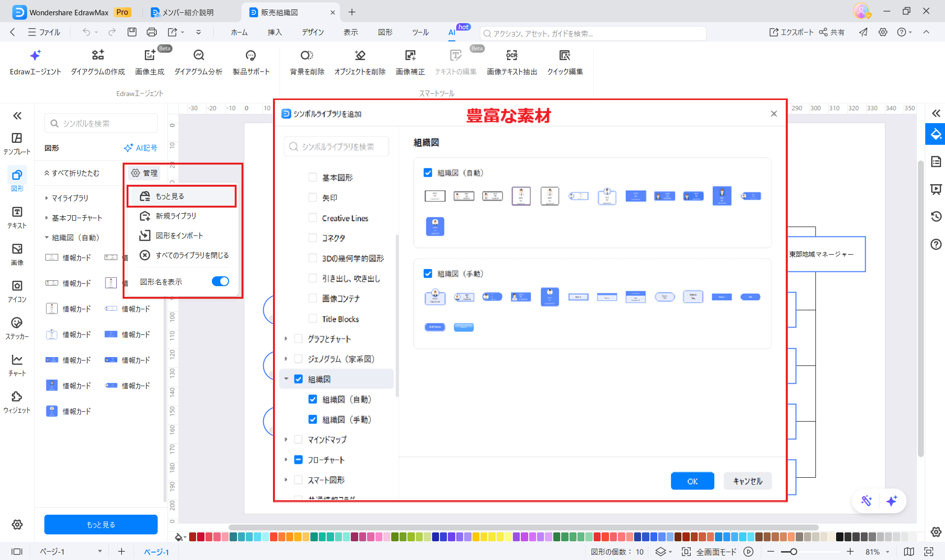Open the デザイン menu

[312, 32]
